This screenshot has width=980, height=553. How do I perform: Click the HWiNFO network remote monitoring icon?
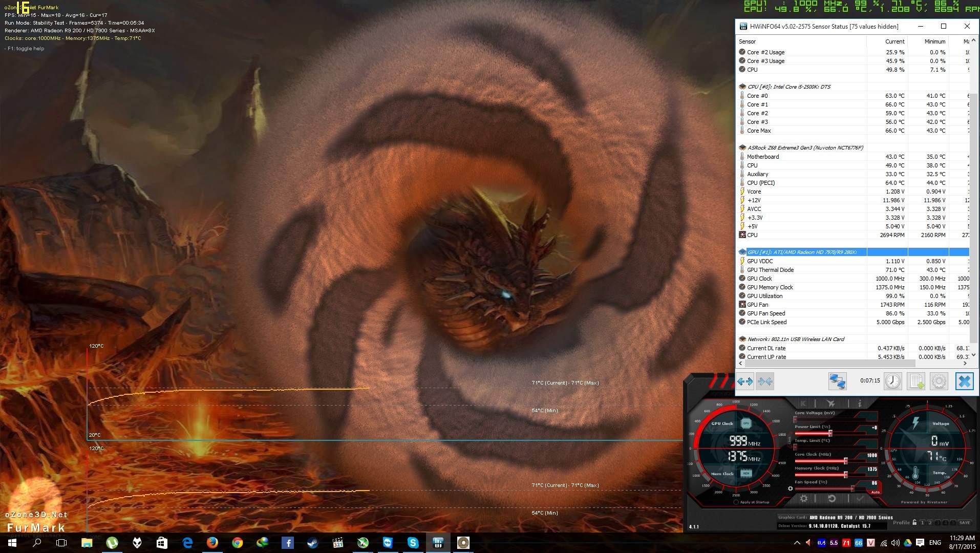837,381
